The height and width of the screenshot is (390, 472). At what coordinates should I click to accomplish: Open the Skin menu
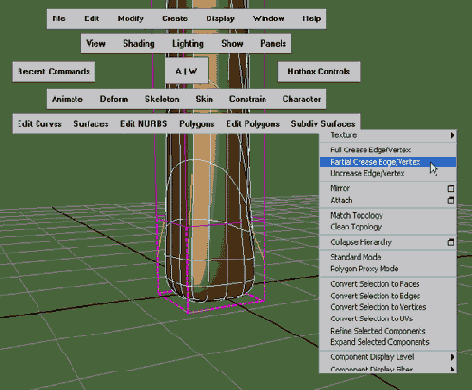tap(204, 99)
